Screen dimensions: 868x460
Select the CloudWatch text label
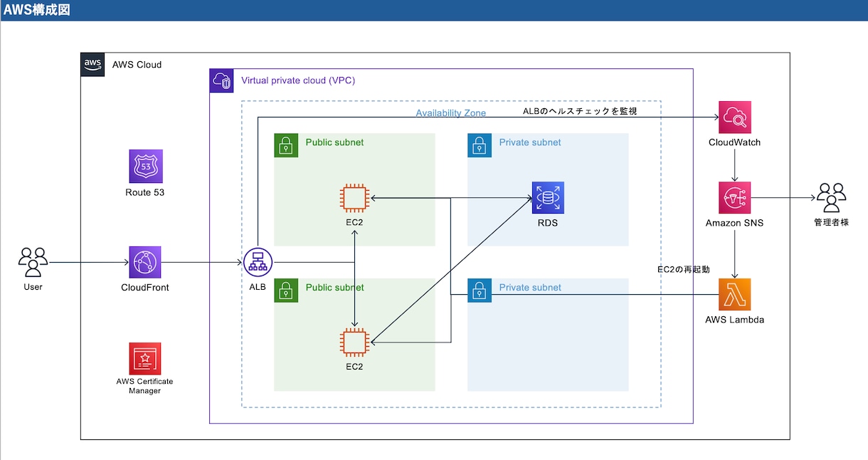[735, 142]
